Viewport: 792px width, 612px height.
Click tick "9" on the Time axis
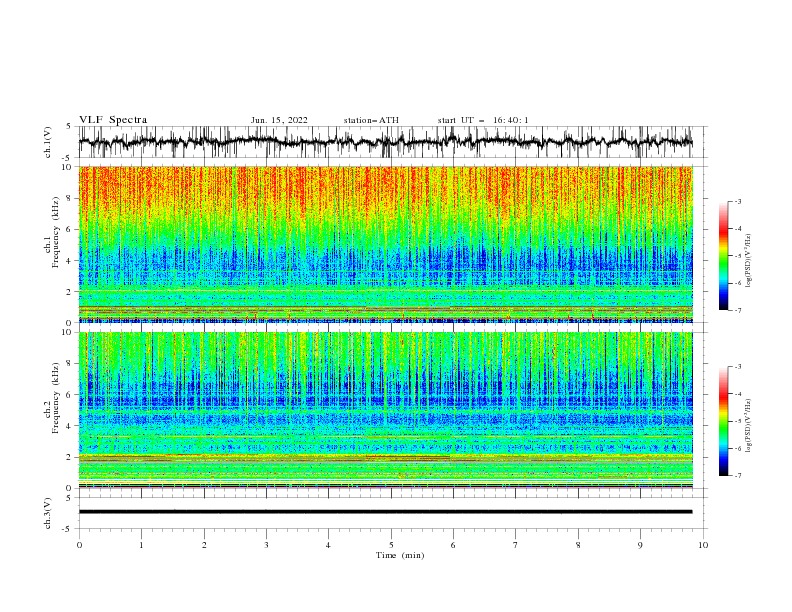(x=640, y=545)
